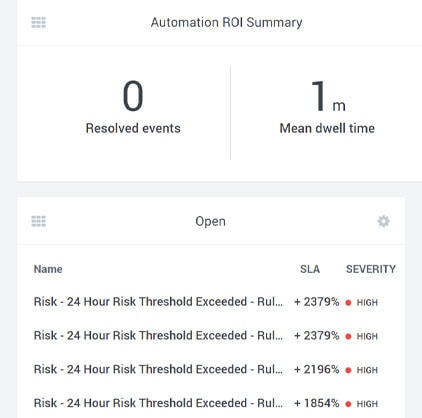Open the Risk event with +1854% SLA
The image size is (422, 418).
[x=158, y=403]
